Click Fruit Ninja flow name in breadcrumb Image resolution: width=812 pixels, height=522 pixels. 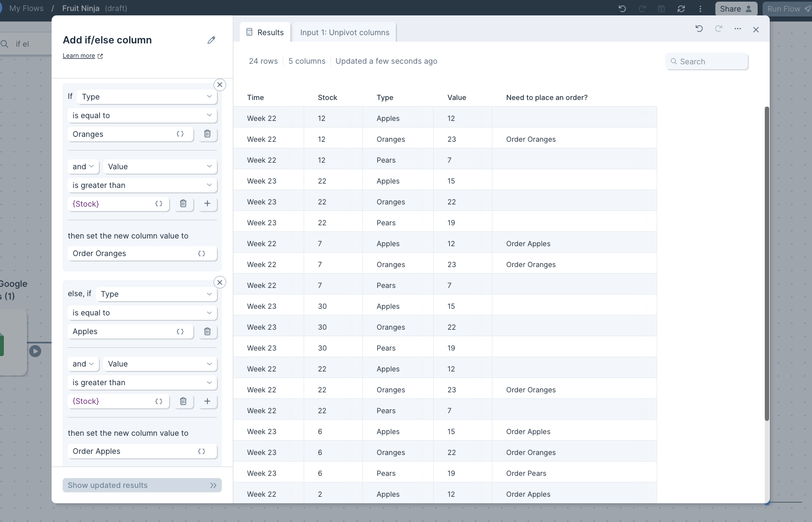pos(81,8)
